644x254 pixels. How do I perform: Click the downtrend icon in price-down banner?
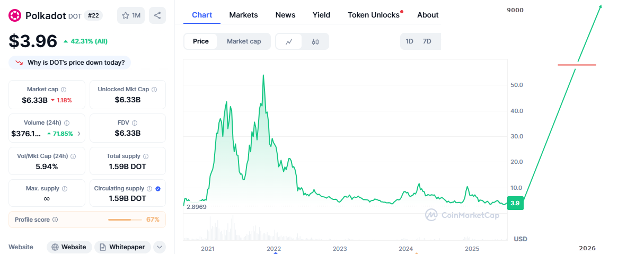point(19,63)
